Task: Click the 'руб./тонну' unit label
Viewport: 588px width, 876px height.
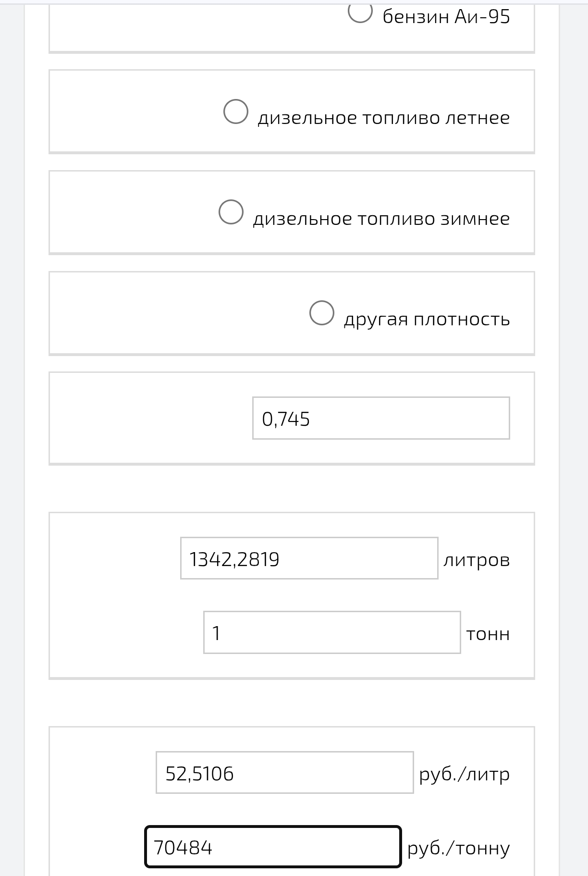Action: pos(459,848)
